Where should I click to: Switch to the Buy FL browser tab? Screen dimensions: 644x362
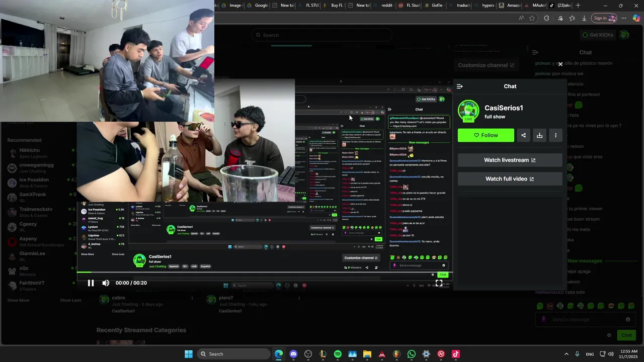point(332,6)
